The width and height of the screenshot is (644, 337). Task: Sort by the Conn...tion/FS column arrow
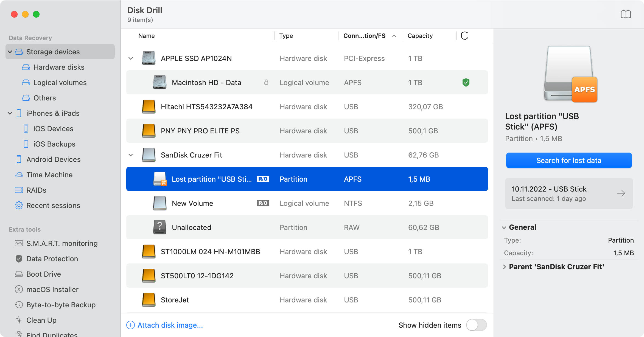pos(394,36)
